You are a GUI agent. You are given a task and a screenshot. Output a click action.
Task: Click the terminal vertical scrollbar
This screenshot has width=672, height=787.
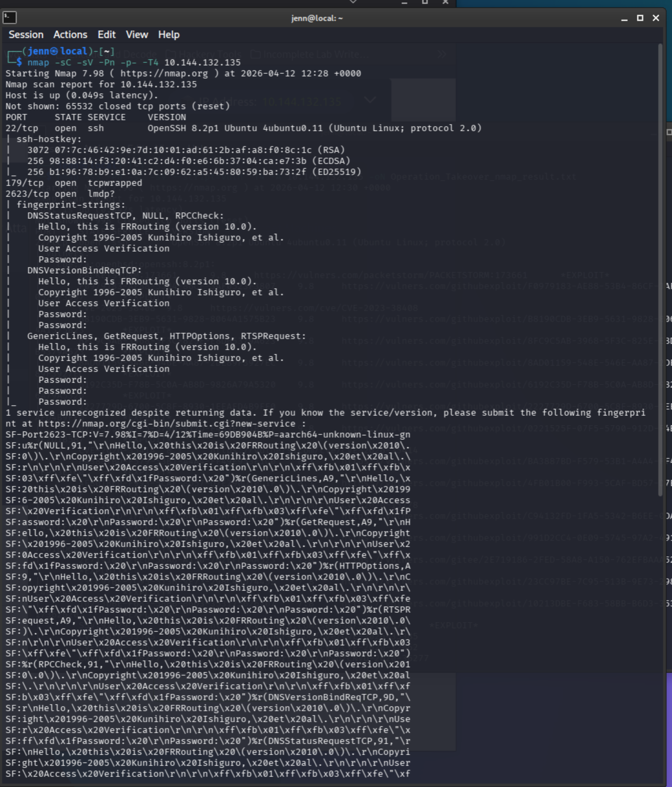660,270
